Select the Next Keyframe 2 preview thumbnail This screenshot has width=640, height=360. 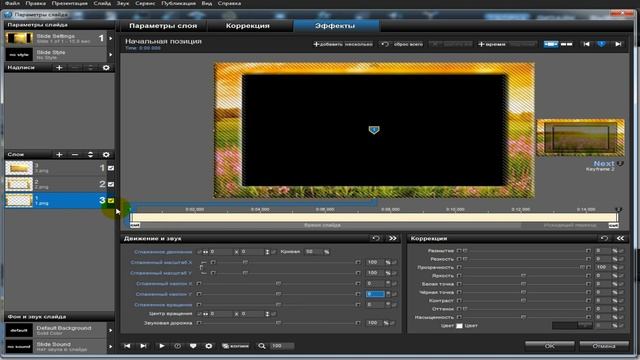click(x=580, y=138)
